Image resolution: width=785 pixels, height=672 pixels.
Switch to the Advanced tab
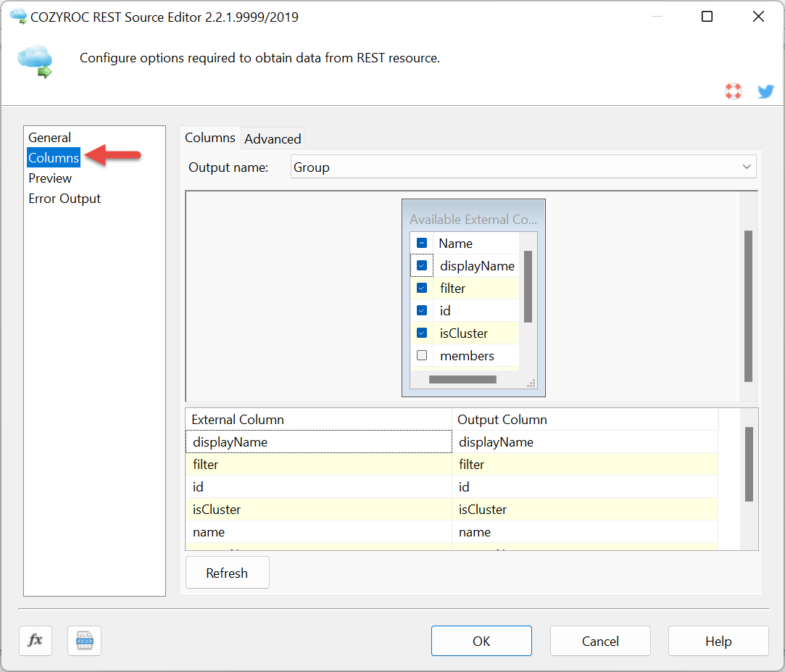tap(273, 138)
